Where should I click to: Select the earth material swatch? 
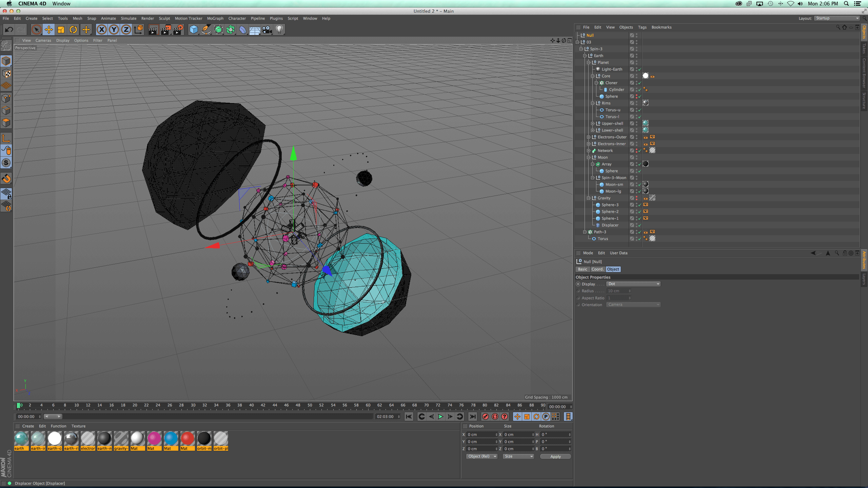(21, 441)
